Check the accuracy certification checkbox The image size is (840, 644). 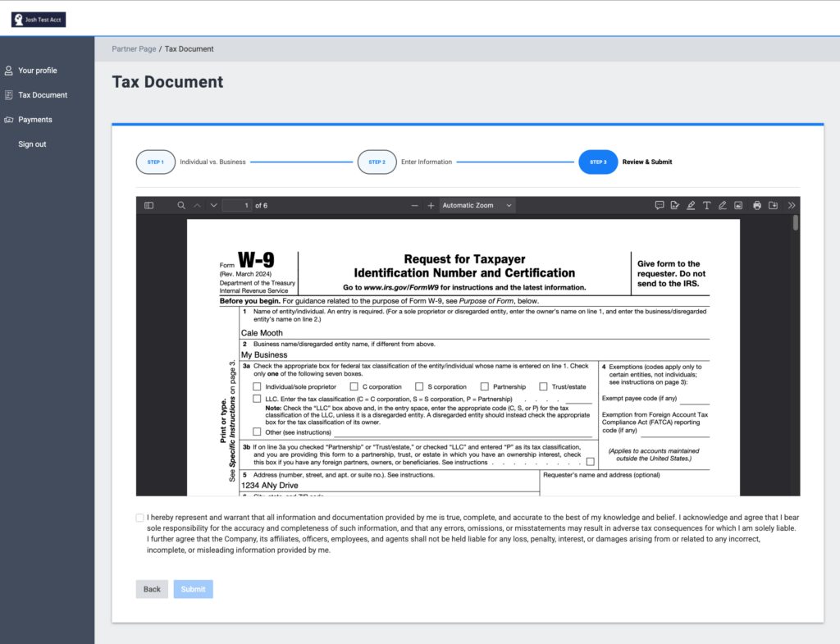tap(139, 518)
